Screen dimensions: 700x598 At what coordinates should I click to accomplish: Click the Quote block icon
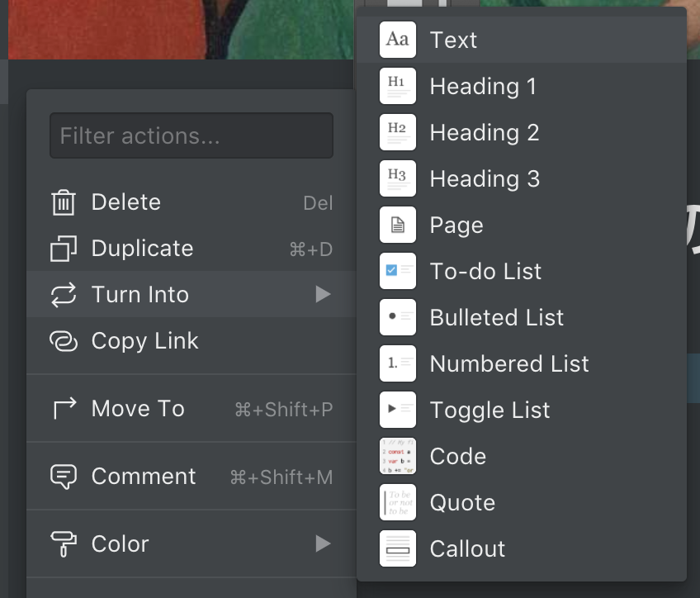tap(397, 501)
